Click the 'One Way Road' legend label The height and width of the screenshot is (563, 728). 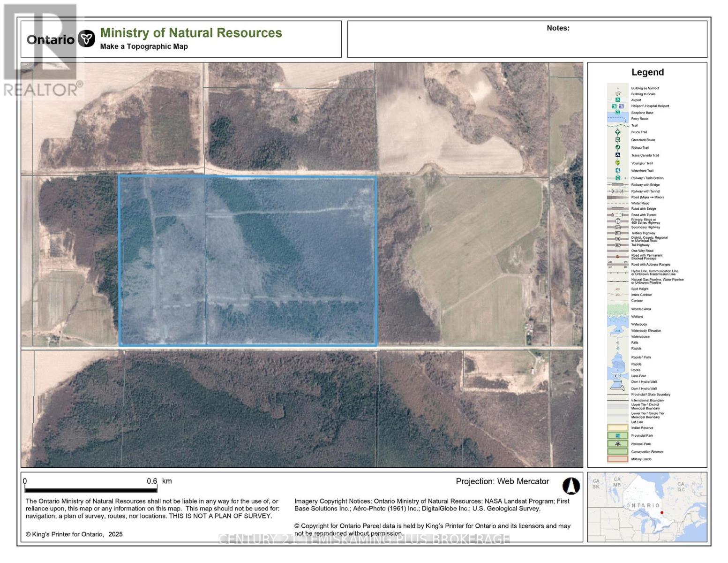pos(642,251)
